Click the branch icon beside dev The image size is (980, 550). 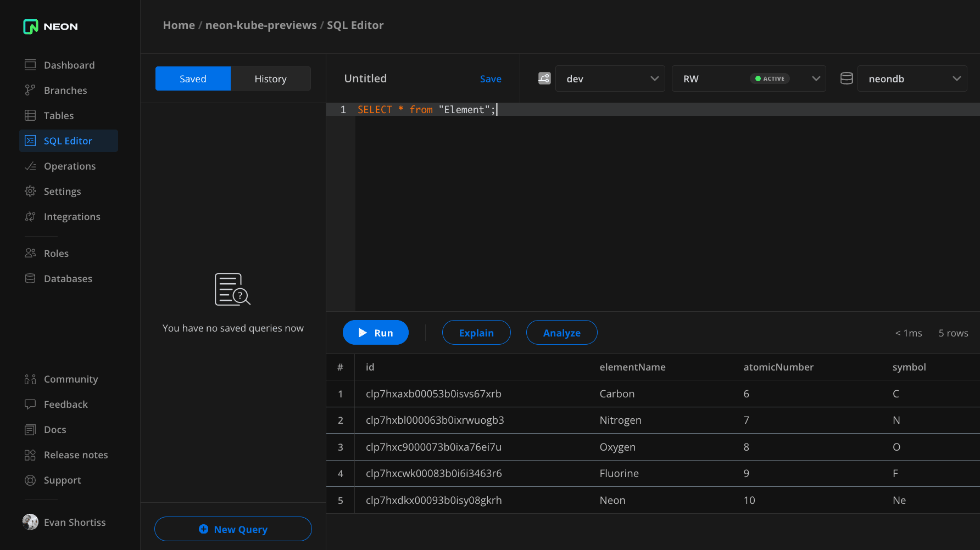tap(544, 78)
